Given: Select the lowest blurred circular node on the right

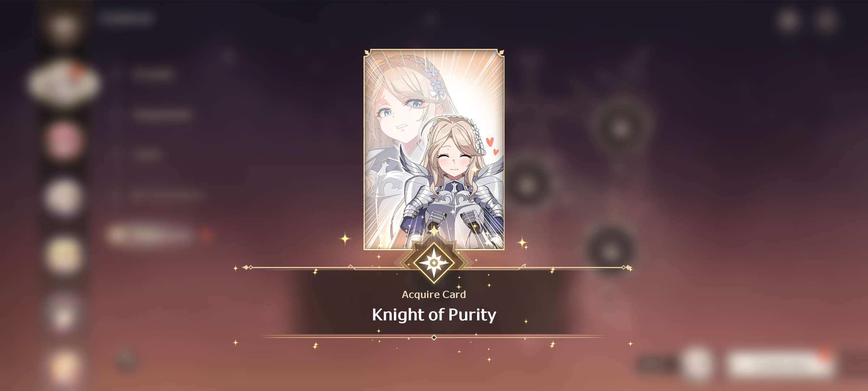Looking at the screenshot, I should pos(610,252).
